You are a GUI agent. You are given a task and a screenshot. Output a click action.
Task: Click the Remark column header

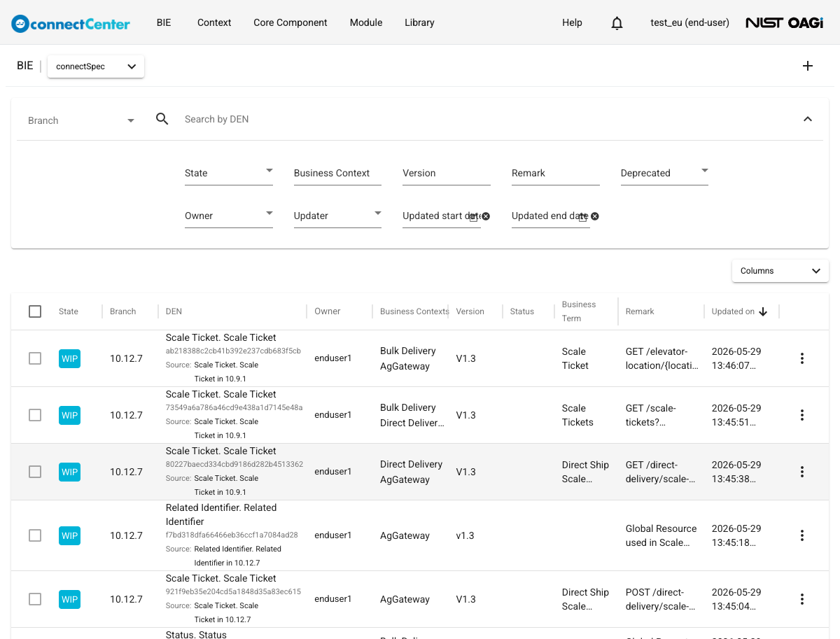(x=640, y=311)
